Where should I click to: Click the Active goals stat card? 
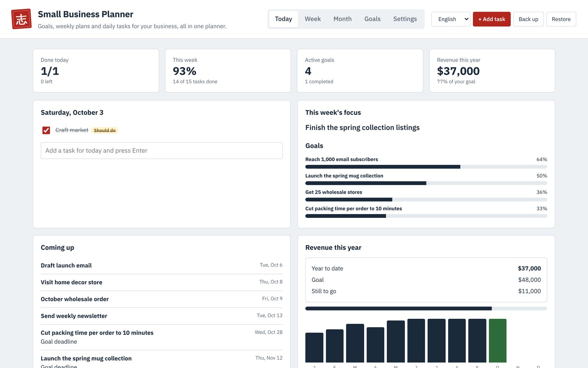coord(360,71)
